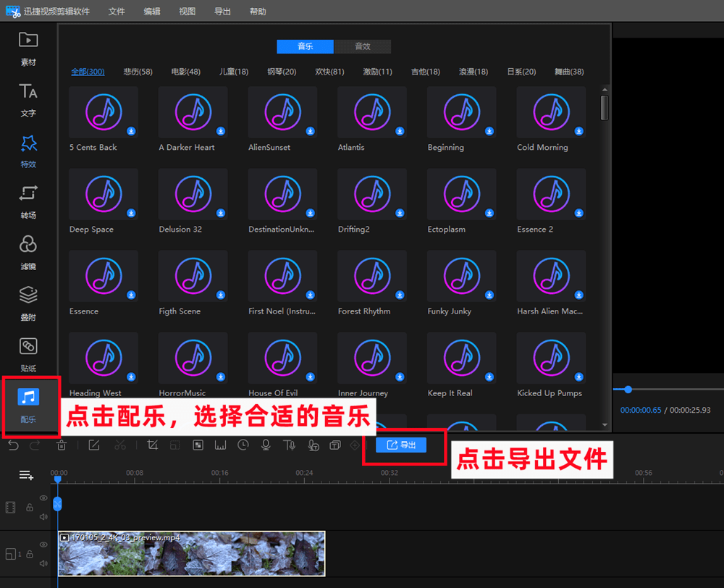
Task: Open the 素材 media panel
Action: [x=28, y=49]
